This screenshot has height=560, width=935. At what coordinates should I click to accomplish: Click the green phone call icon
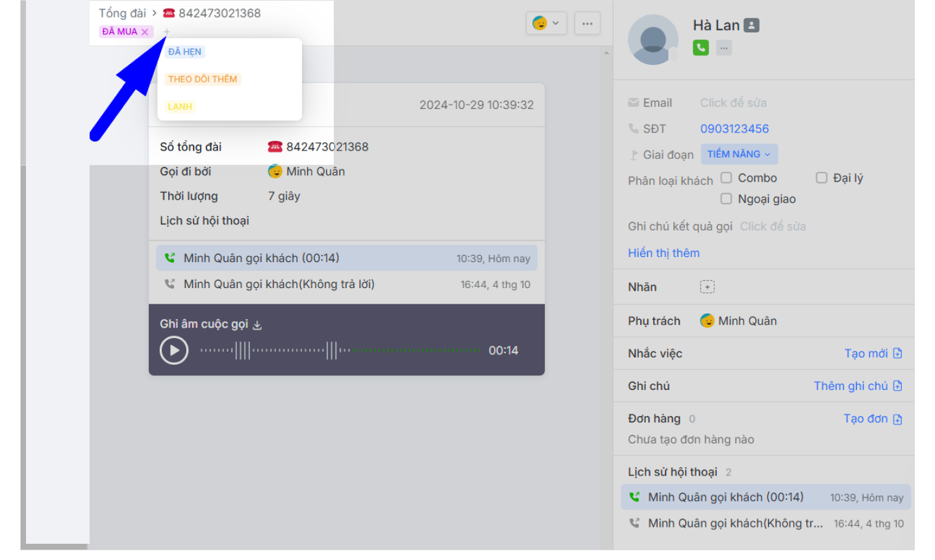pyautogui.click(x=701, y=47)
